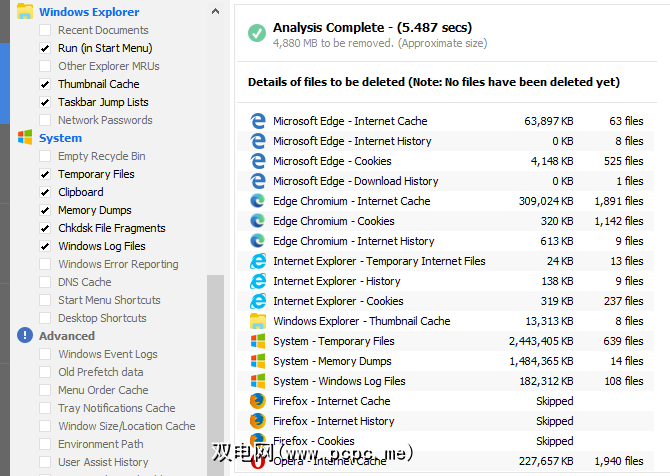Uncheck the Thumbnail Cache option

click(45, 84)
